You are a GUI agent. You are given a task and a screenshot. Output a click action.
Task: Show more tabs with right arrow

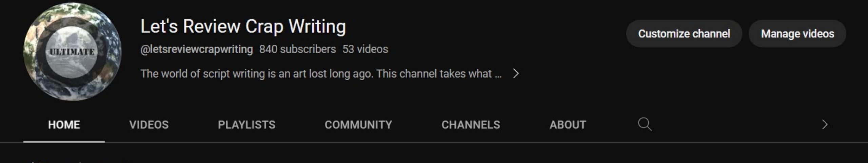tap(825, 125)
